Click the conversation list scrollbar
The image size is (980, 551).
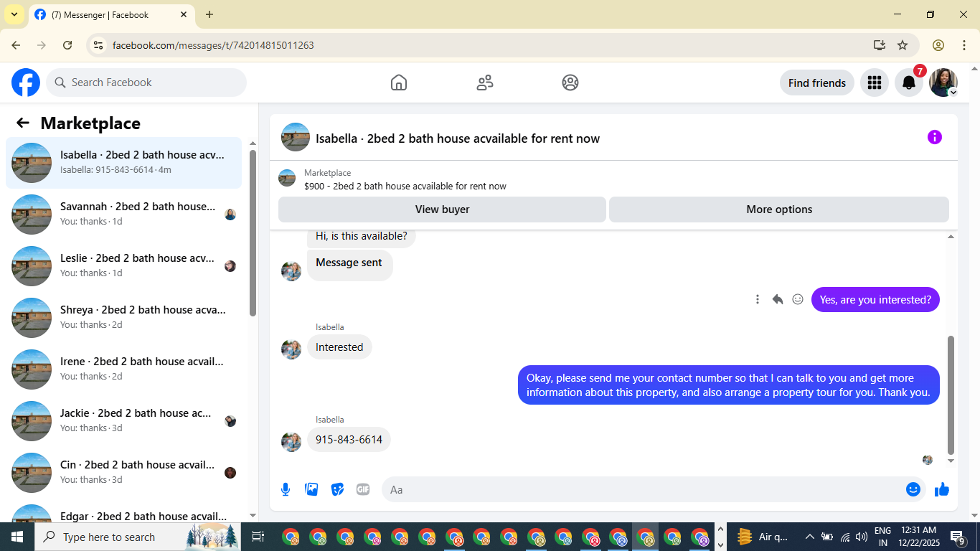click(253, 233)
